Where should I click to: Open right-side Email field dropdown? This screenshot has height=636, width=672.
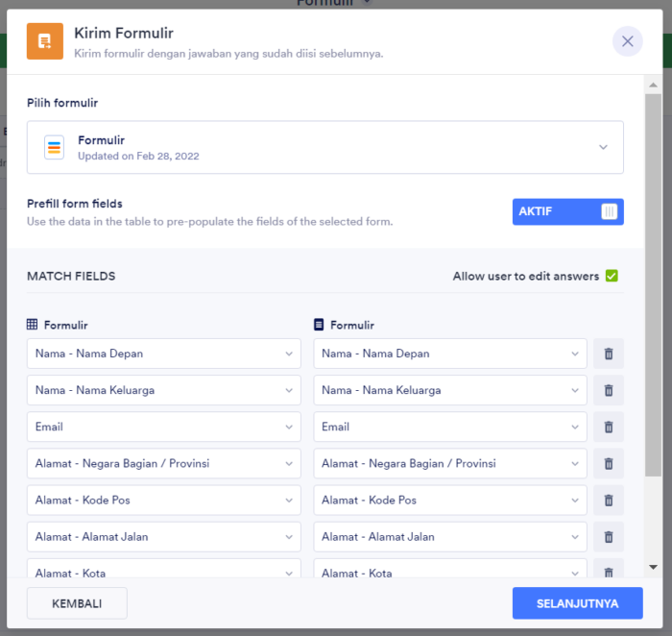coord(449,427)
